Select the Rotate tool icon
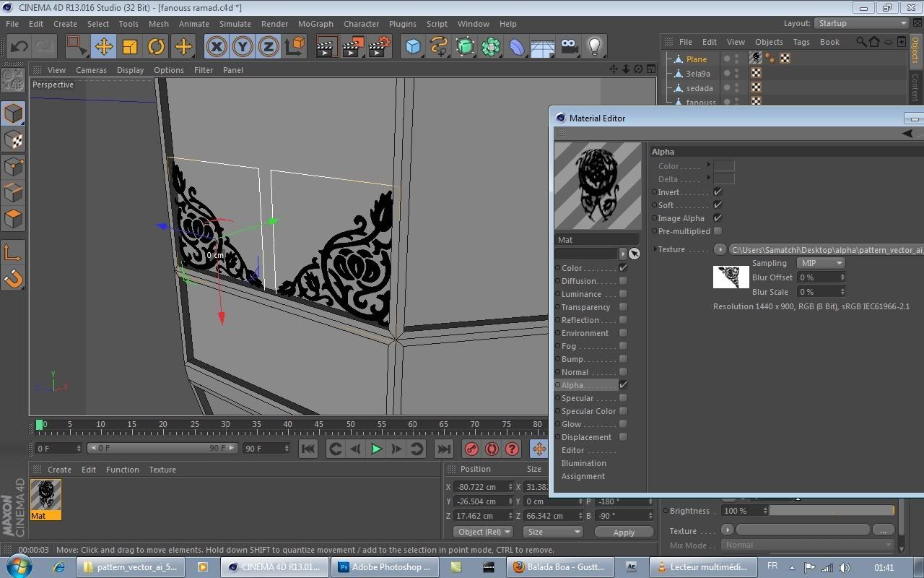Image resolution: width=924 pixels, height=578 pixels. click(157, 46)
